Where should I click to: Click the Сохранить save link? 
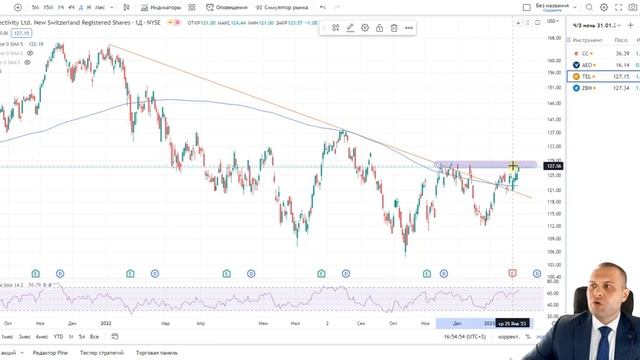552,10
